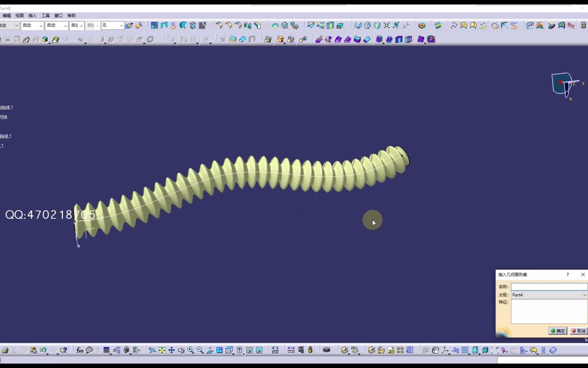Select the rotate view icon
Viewport: 588px width, 368px height.
pyautogui.click(x=181, y=350)
